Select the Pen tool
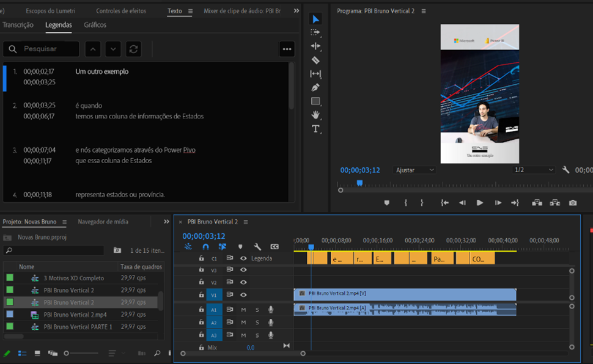The height and width of the screenshot is (364, 593). tap(315, 87)
